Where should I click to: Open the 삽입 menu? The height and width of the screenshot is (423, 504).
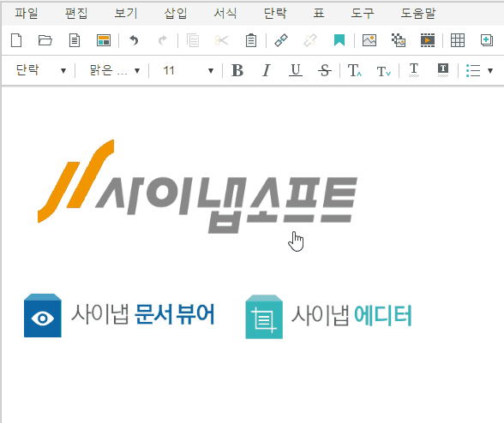coord(176,14)
